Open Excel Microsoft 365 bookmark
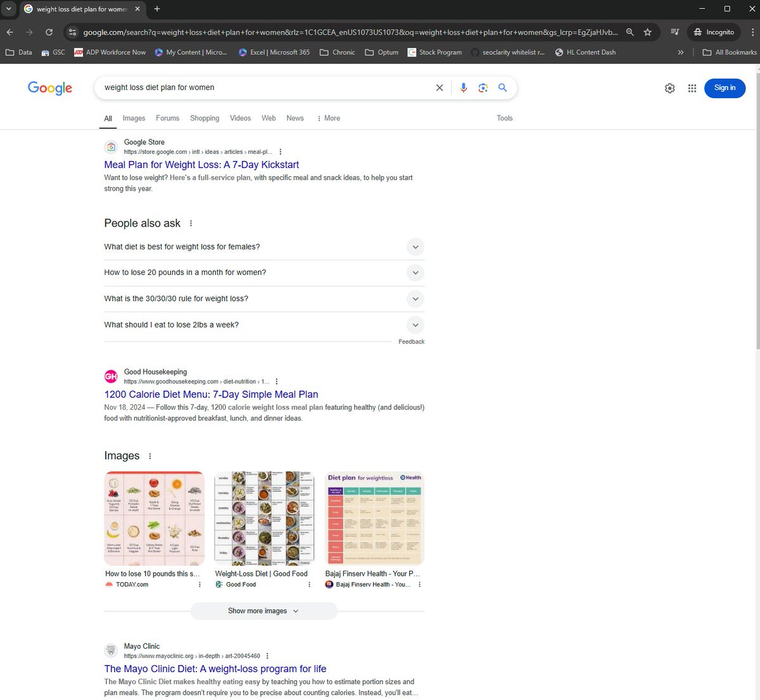 274,53
